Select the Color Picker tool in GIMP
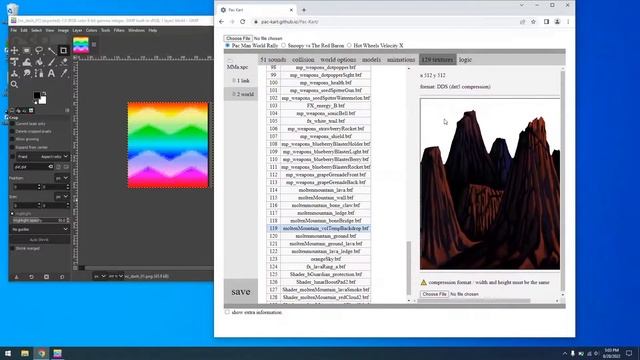640x360 pixels. pyautogui.click(x=64, y=73)
